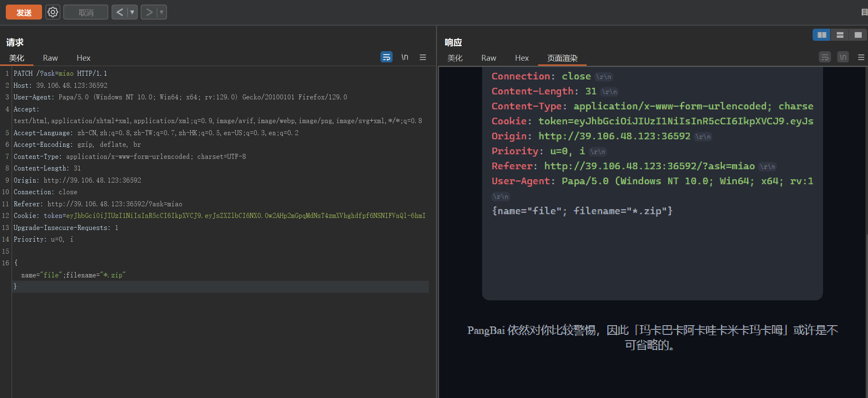Open response panel hamburger menu
This screenshot has height=398, width=868.
[861, 57]
